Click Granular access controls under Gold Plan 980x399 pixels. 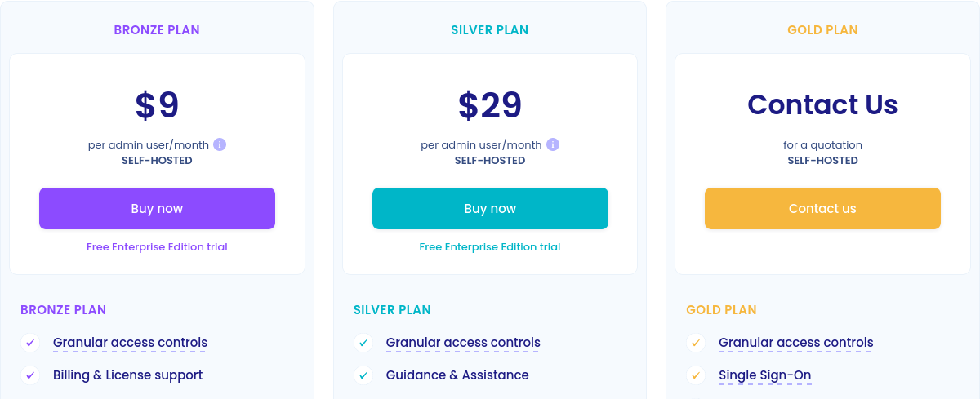(795, 343)
